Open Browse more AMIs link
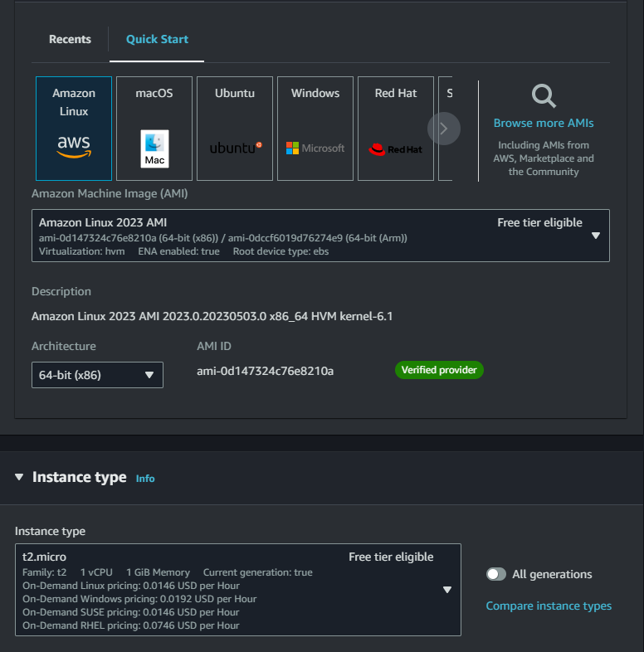The height and width of the screenshot is (652, 644). pos(544,123)
